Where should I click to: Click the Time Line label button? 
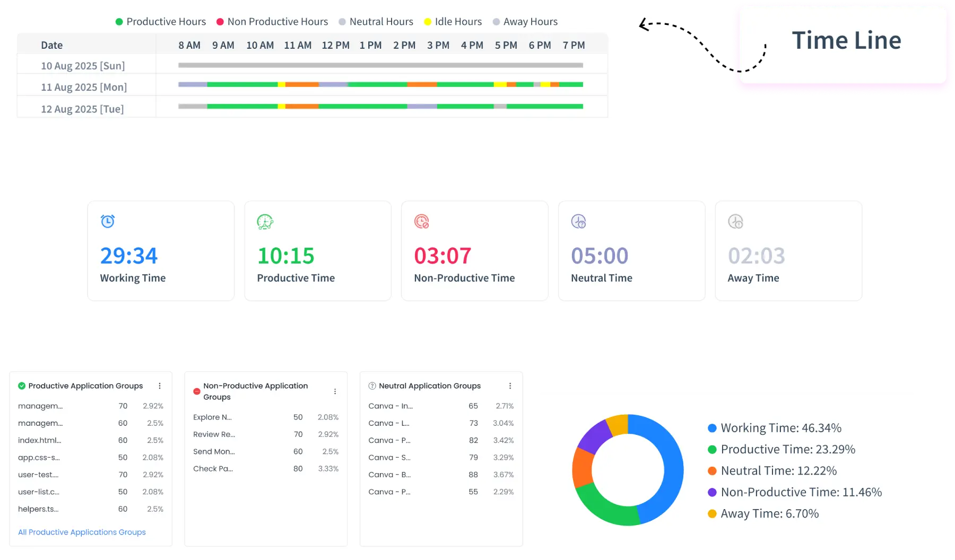(846, 41)
